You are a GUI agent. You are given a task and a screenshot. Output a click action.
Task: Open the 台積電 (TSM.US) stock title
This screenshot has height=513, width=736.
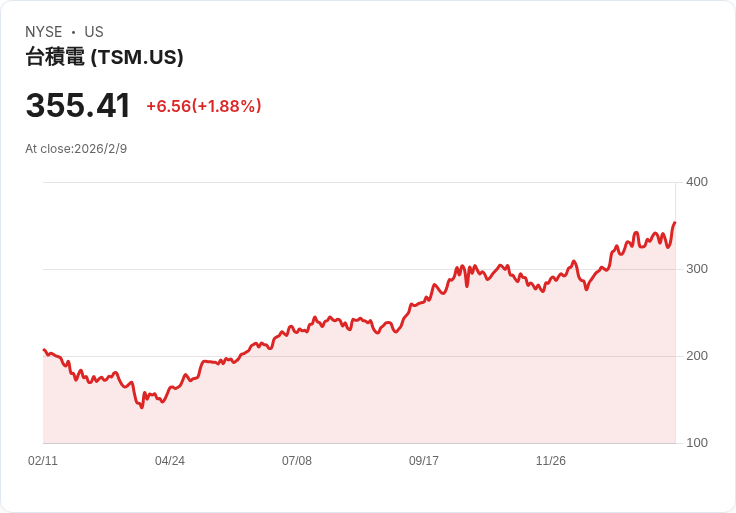pyautogui.click(x=104, y=57)
